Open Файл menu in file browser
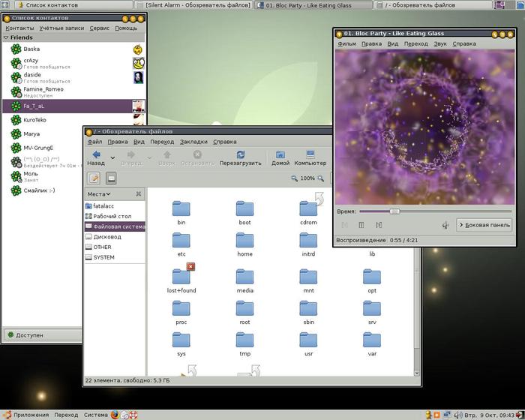 coord(94,142)
